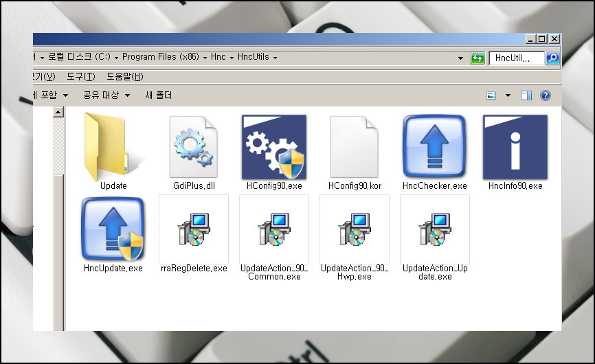Select the blank HConfig90.kor file icon
595x364 pixels.
tap(355, 147)
